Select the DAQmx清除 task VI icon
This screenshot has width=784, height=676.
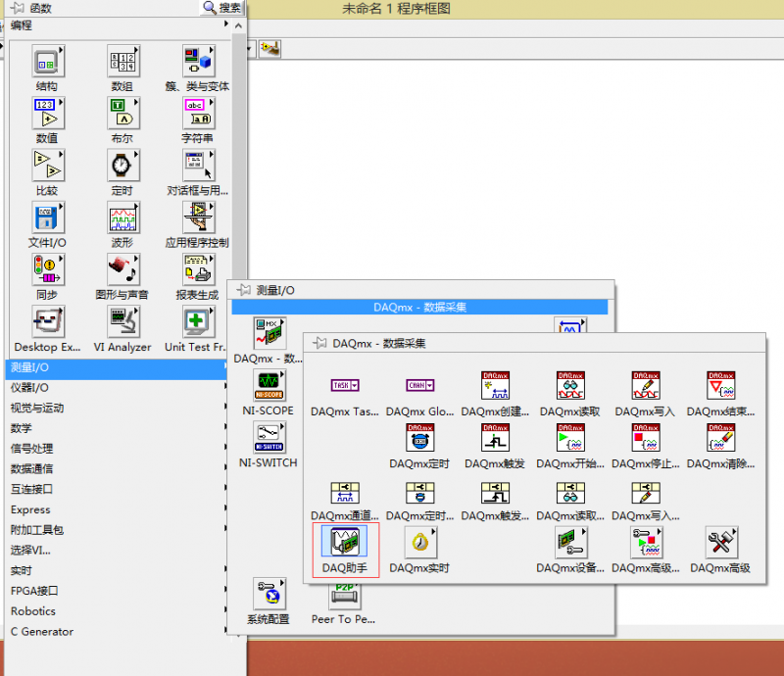coord(720,438)
